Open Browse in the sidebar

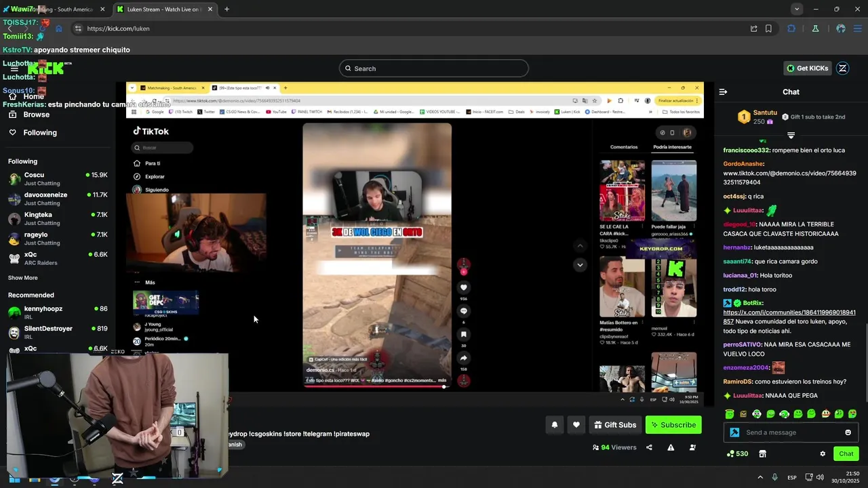point(37,115)
